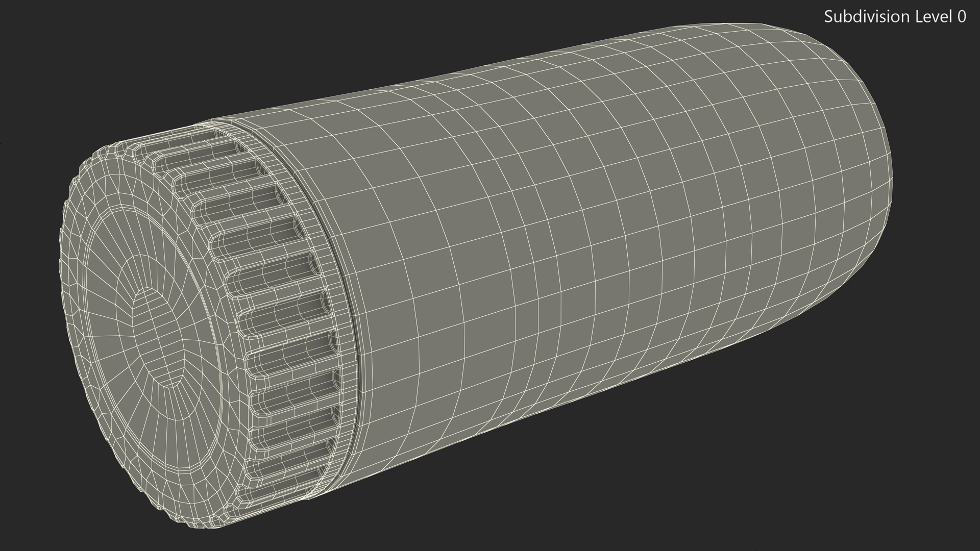
Task: Click the Subdivision Level 0 label
Action: pyautogui.click(x=895, y=17)
